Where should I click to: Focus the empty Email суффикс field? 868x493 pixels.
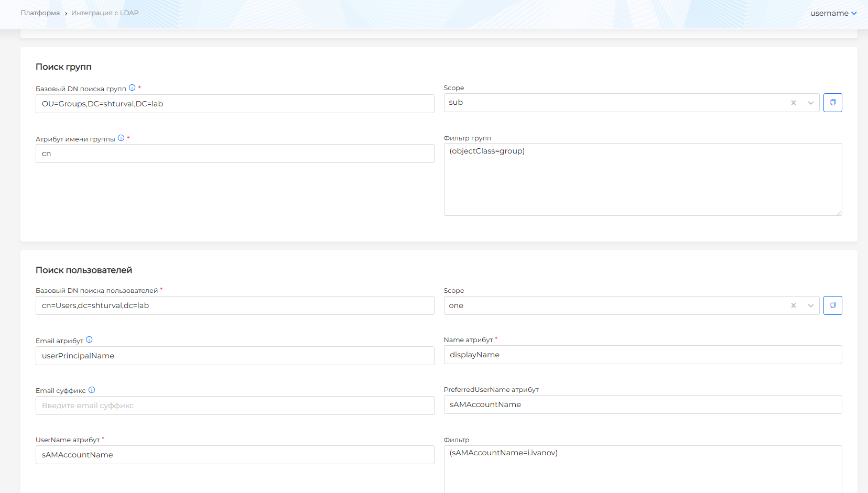235,406
